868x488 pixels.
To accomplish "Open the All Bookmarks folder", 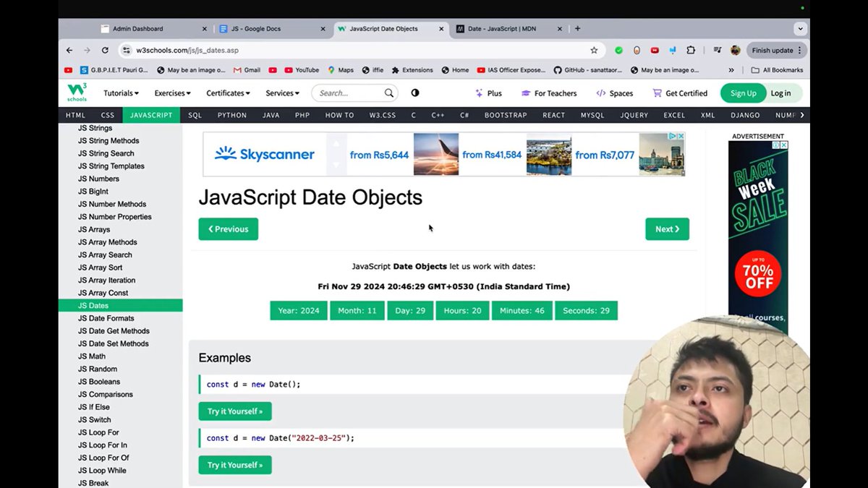I will pyautogui.click(x=777, y=70).
